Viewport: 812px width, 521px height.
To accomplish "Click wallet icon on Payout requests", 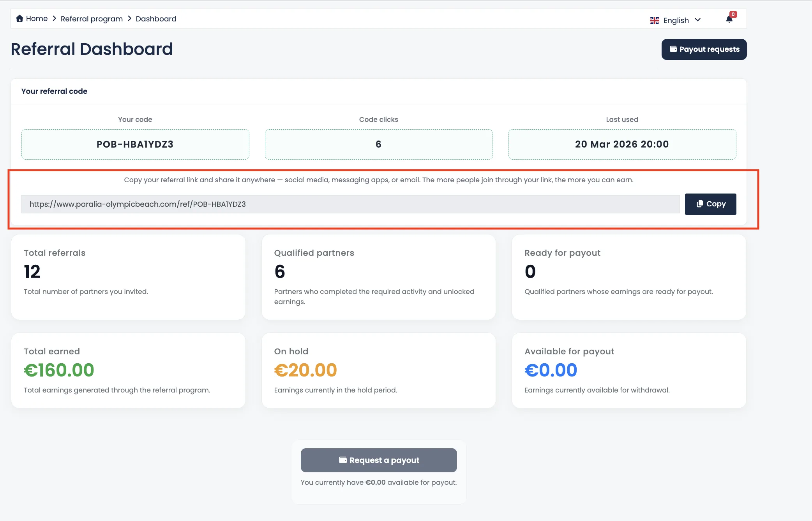I will pyautogui.click(x=673, y=49).
